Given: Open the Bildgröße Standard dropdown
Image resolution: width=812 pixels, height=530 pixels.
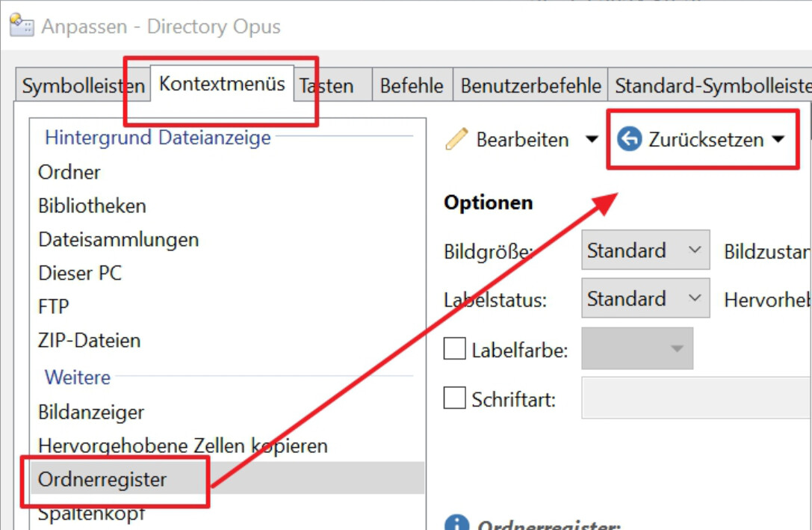Looking at the screenshot, I should [645, 250].
